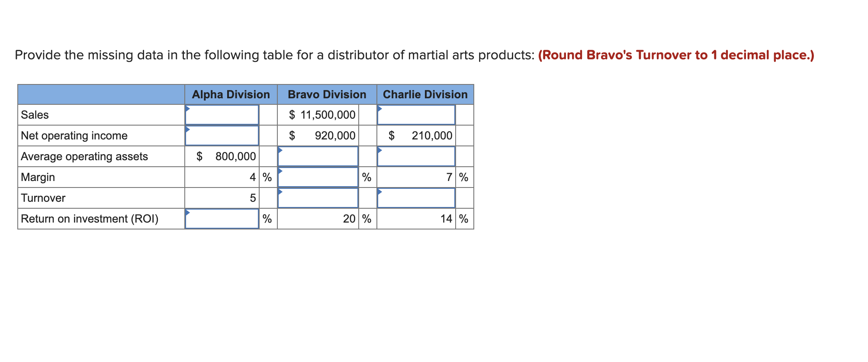The image size is (868, 362).
Task: Click the flag marker on Charlie Sales cell
Action: click(379, 107)
